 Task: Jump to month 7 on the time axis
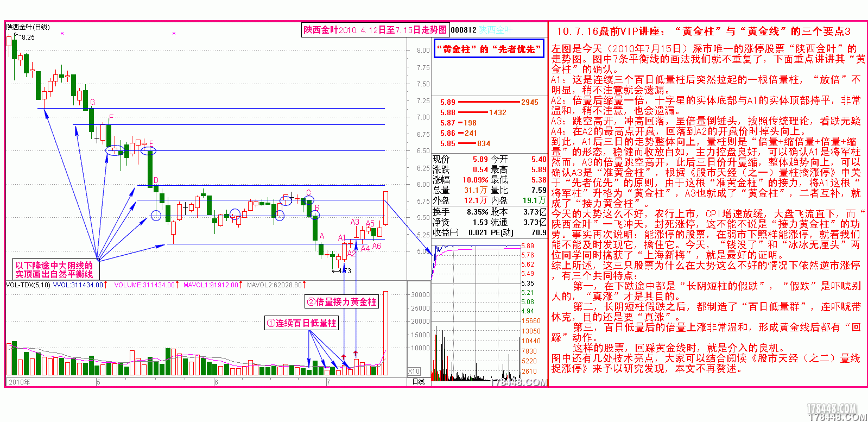(x=328, y=382)
